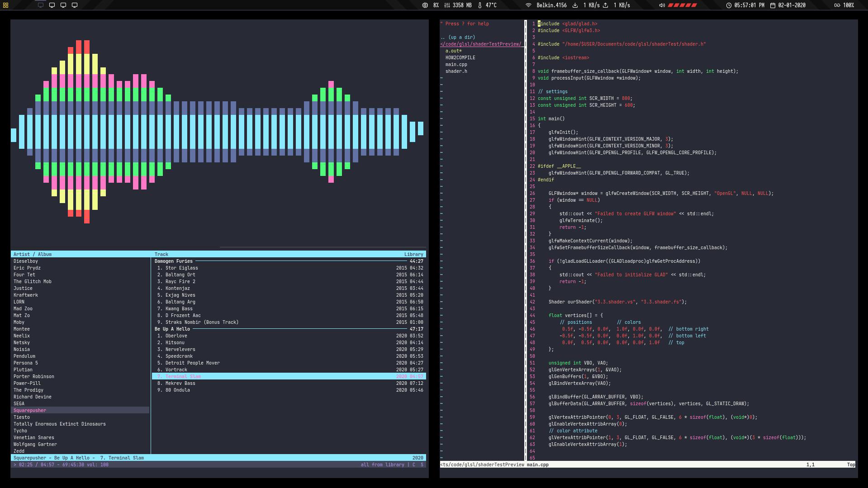Click the '// settings' comment in code
The height and width of the screenshot is (488, 868).
tap(553, 91)
